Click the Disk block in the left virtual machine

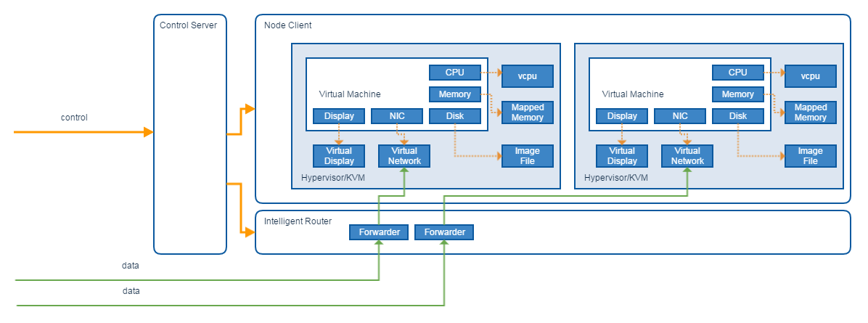[455, 116]
